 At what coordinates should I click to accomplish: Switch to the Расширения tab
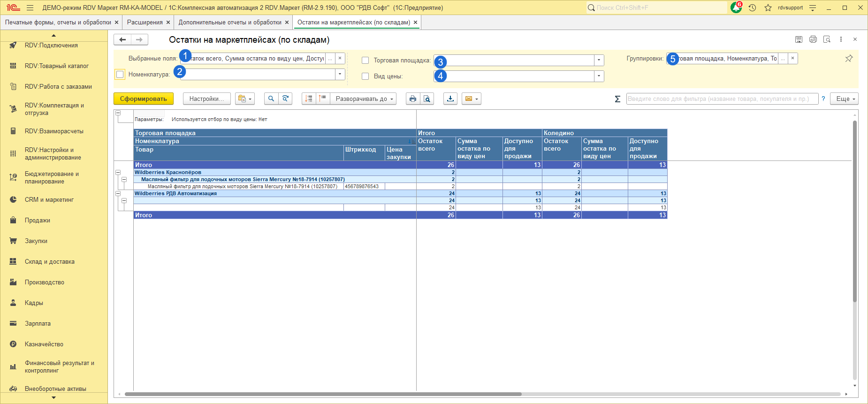pyautogui.click(x=145, y=23)
